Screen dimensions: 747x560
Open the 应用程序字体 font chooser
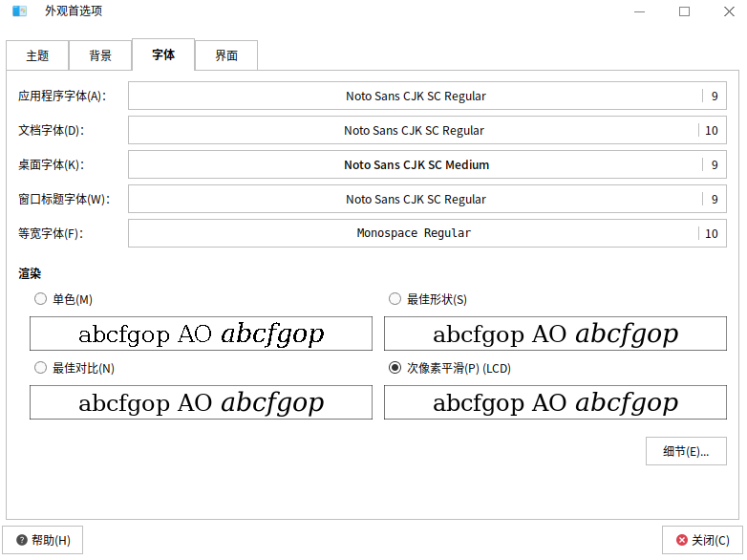pos(427,97)
